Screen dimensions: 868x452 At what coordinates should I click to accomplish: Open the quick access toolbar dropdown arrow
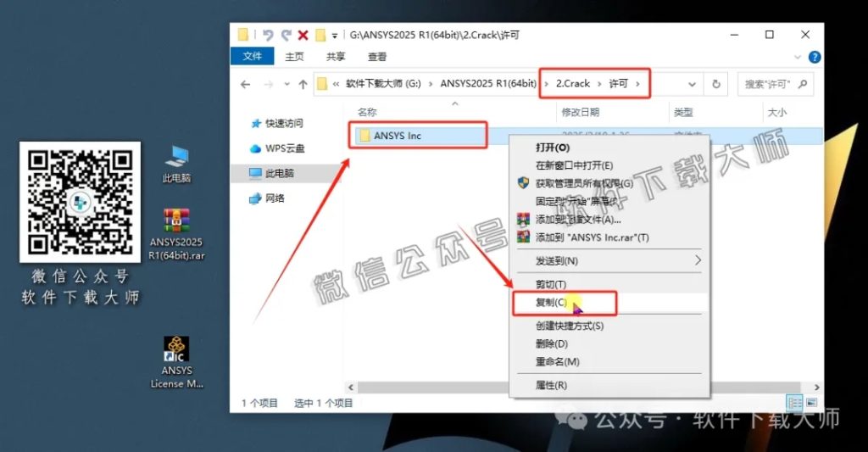334,36
